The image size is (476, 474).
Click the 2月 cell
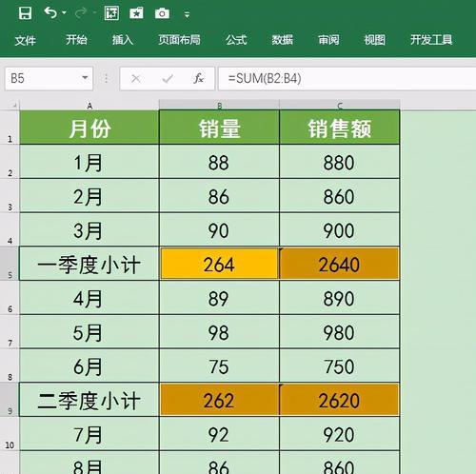(x=89, y=196)
